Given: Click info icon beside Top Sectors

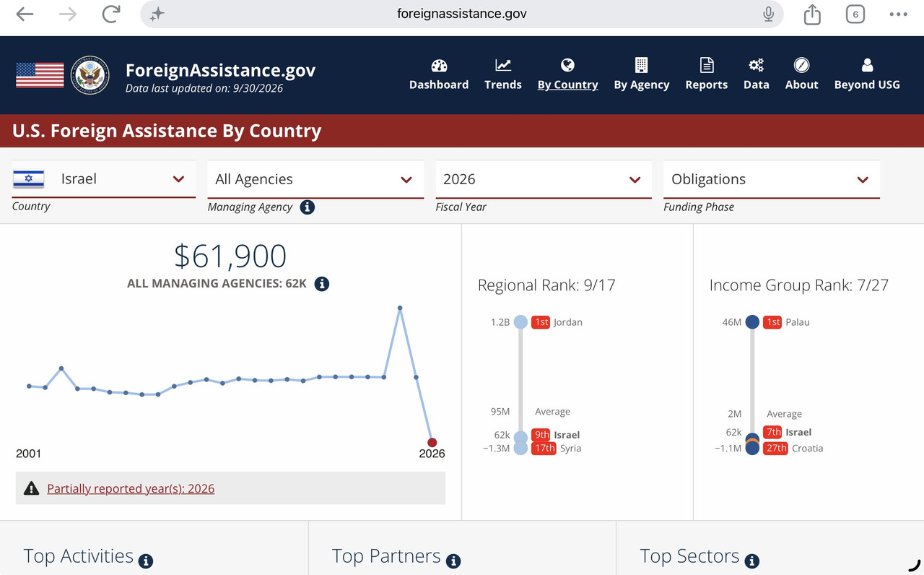Looking at the screenshot, I should pos(751,561).
